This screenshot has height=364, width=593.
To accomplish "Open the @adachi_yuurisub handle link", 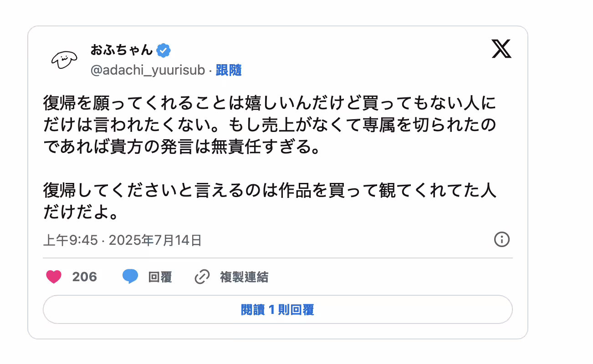I will [x=148, y=71].
